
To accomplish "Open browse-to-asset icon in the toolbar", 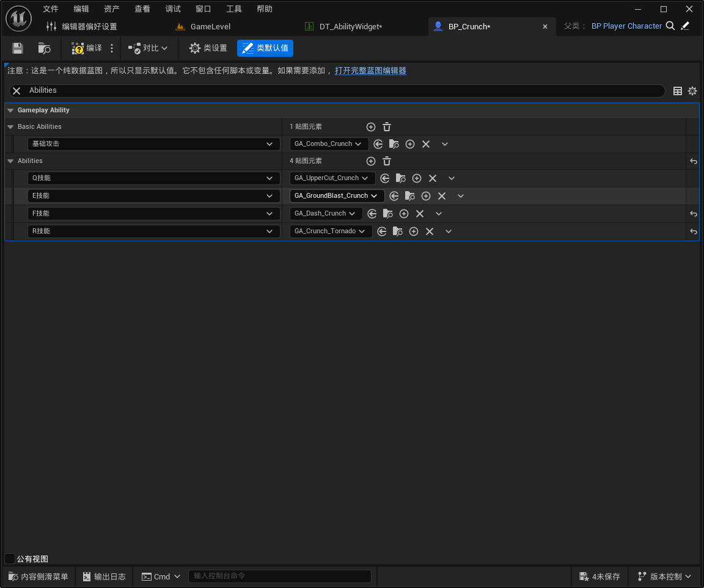I will pyautogui.click(x=44, y=48).
